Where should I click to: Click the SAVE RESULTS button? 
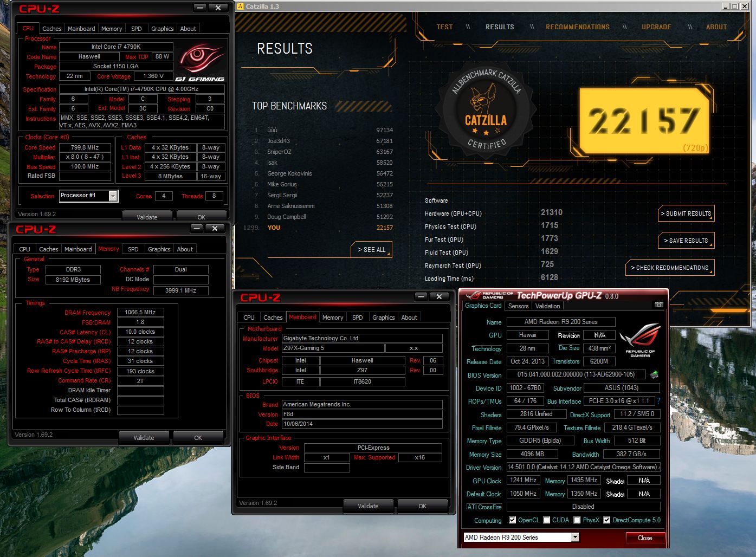[x=686, y=241]
